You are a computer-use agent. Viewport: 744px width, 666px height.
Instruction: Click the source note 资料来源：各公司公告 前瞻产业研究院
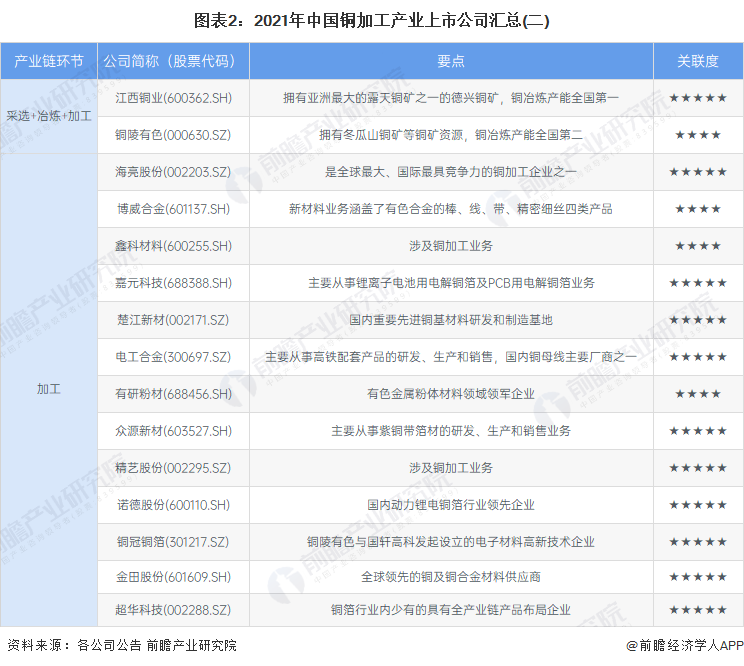point(121,646)
